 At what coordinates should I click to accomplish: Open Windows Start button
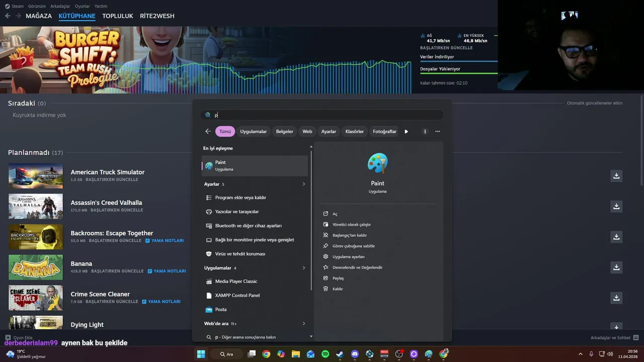pyautogui.click(x=201, y=354)
